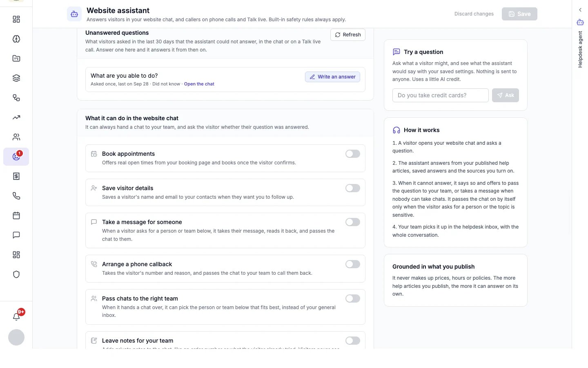Screen dimensions: 588x368
Task: Open the shield security icon in the sidebar
Action: coord(16,274)
